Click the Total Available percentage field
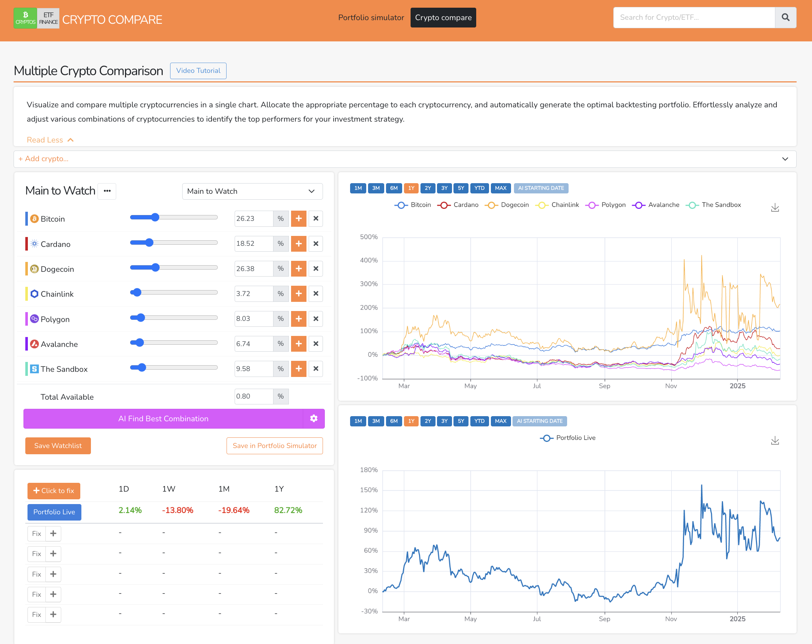Image resolution: width=812 pixels, height=644 pixels. coord(253,396)
